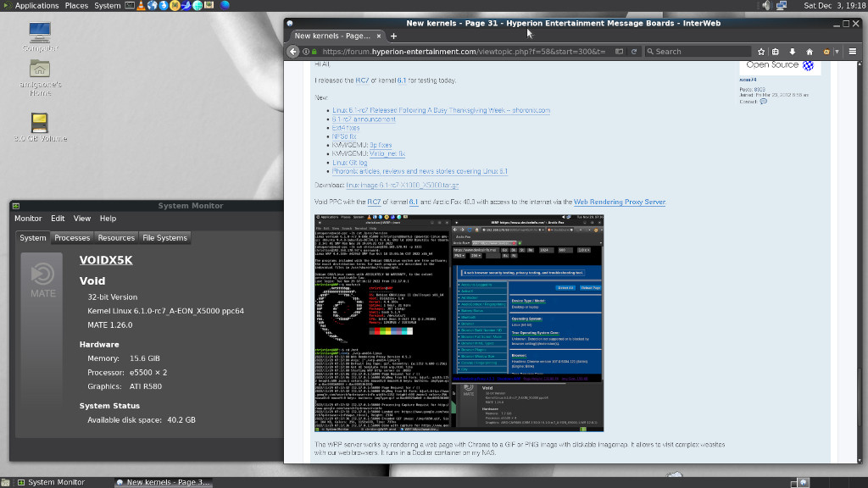
Task: Reload the current forum page
Action: point(634,52)
